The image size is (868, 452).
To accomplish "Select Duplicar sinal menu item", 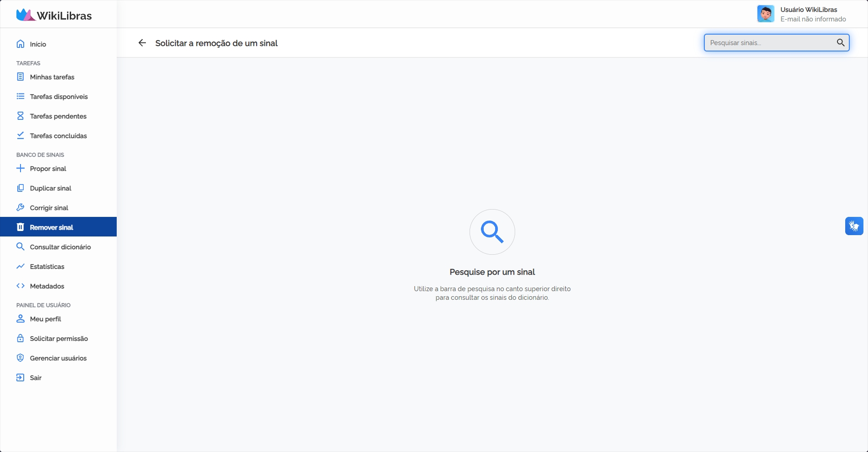I will coord(51,188).
